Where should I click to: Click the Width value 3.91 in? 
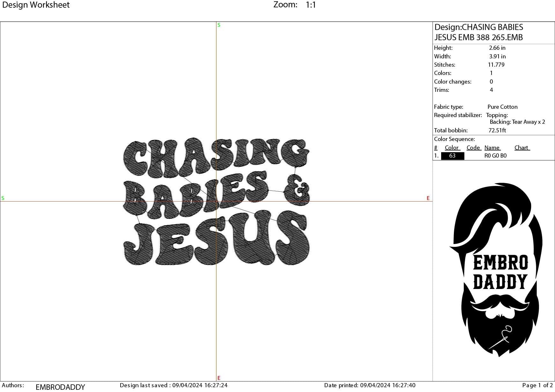[x=497, y=56]
